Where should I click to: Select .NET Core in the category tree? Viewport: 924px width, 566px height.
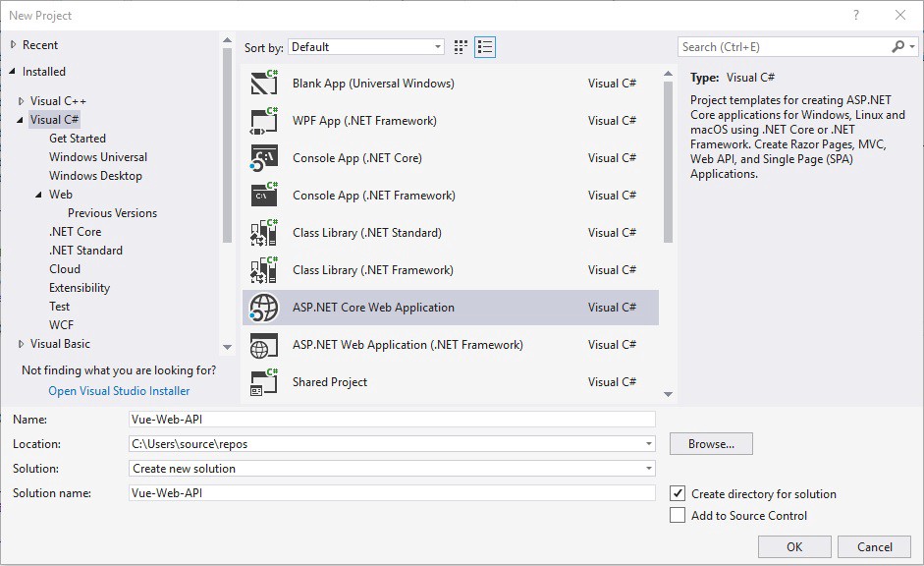(x=75, y=232)
